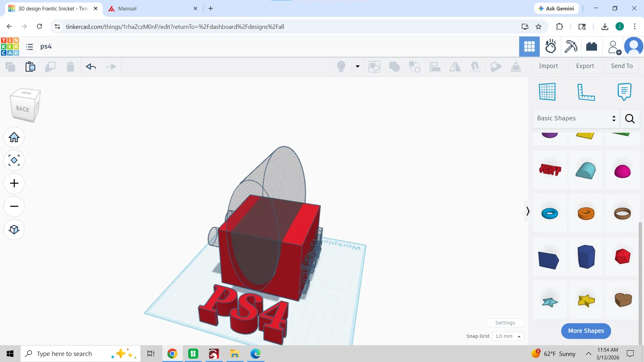Click the More Shapes button
This screenshot has height=362, width=644.
[586, 331]
